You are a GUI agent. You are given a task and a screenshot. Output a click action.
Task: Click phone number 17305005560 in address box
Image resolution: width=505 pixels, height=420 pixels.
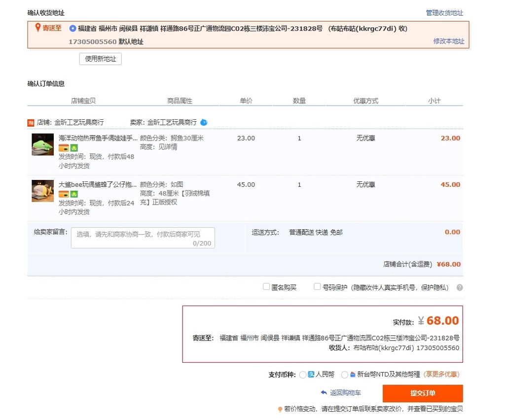point(92,41)
